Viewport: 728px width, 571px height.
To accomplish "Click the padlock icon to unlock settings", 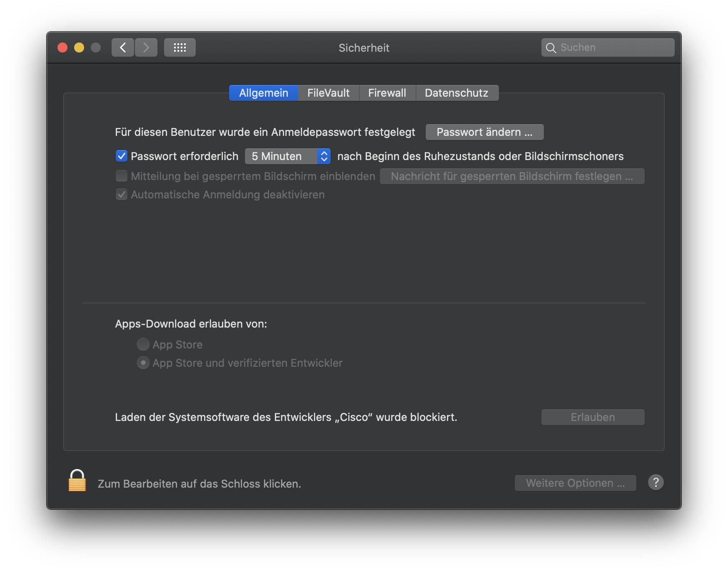I will click(x=77, y=481).
